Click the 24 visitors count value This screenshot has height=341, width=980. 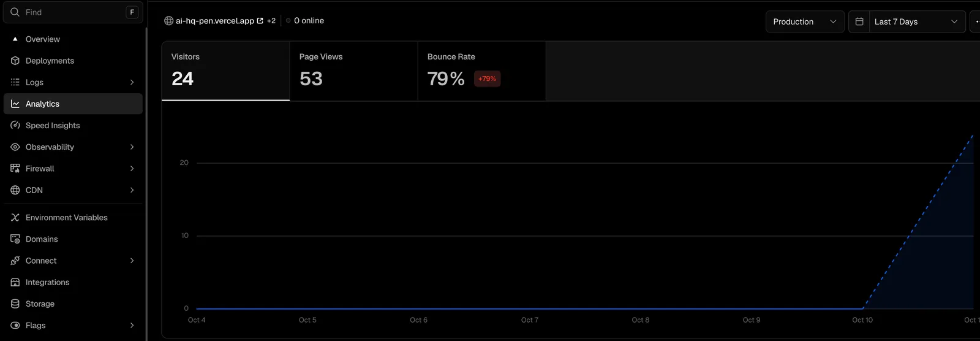click(183, 79)
